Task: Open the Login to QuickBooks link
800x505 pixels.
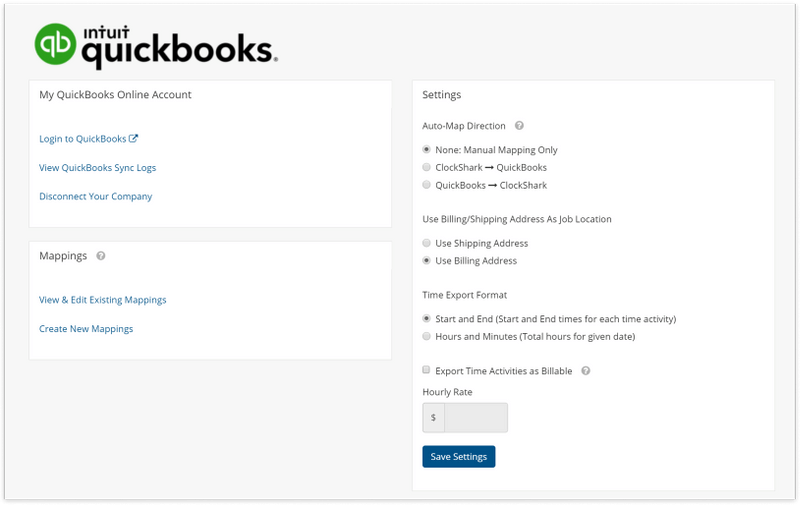Action: point(88,139)
